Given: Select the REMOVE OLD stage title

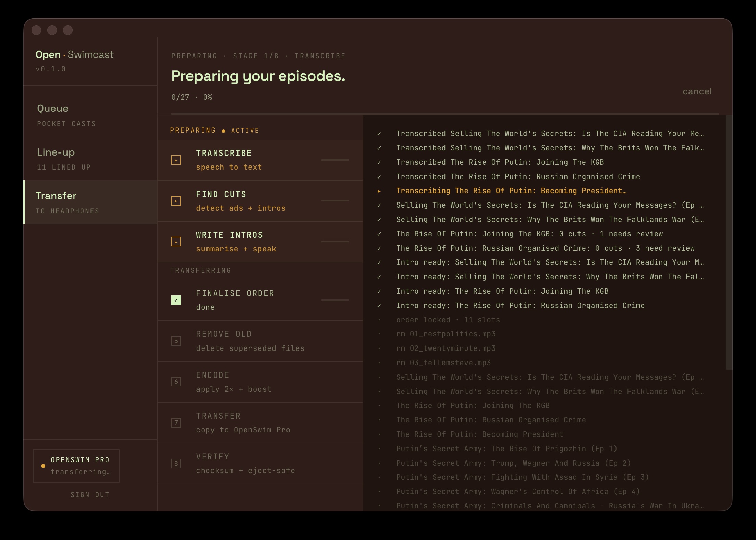Looking at the screenshot, I should pos(224,334).
